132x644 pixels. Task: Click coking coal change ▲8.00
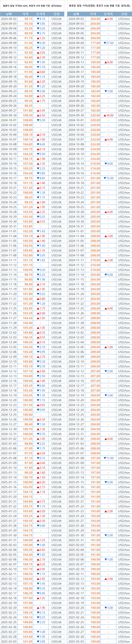pyautogui.click(x=108, y=62)
